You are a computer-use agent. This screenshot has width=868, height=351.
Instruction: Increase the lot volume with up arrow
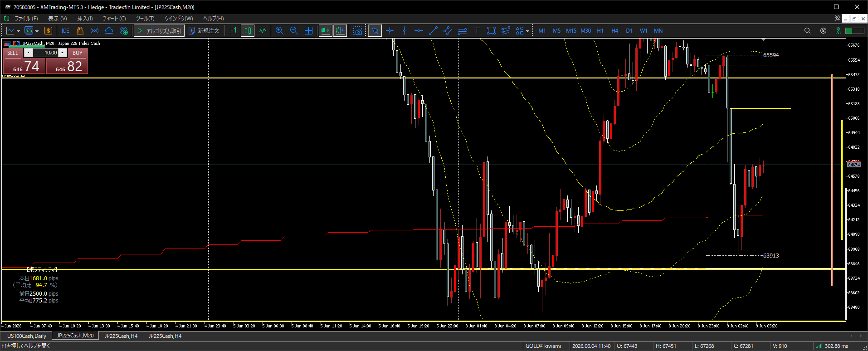63,53
